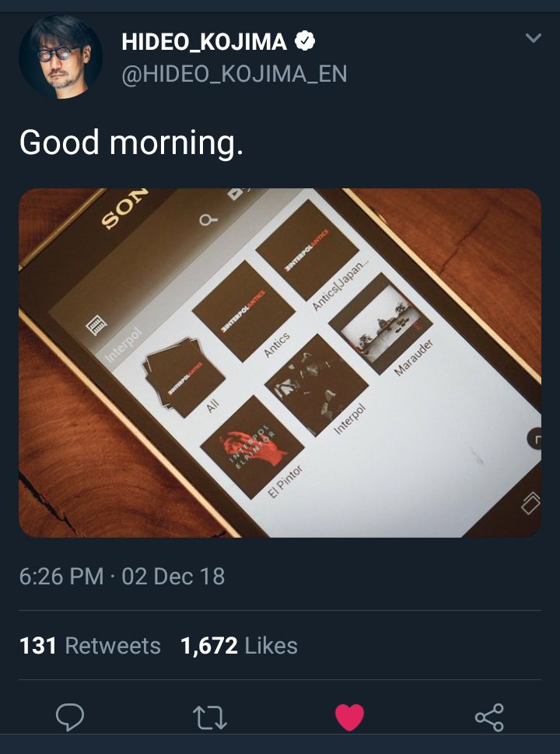The height and width of the screenshot is (754, 560).
Task: Open the profile avatar photo
Action: pyautogui.click(x=61, y=57)
